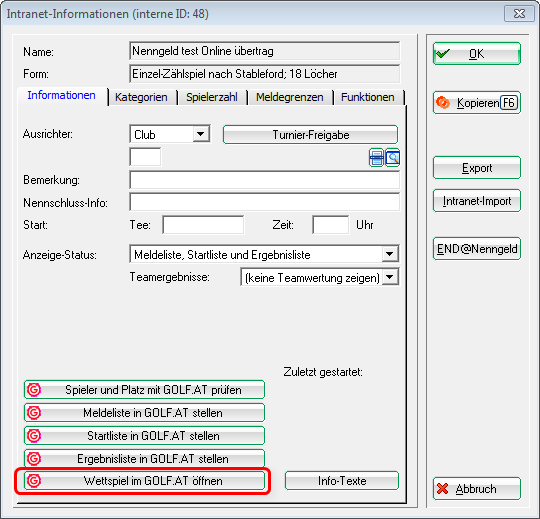Click the Turnier-Freigabe button

pyautogui.click(x=310, y=135)
